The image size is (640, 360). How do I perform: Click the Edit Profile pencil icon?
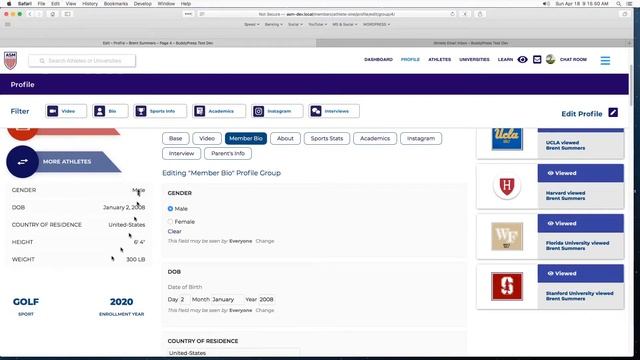coord(613,113)
